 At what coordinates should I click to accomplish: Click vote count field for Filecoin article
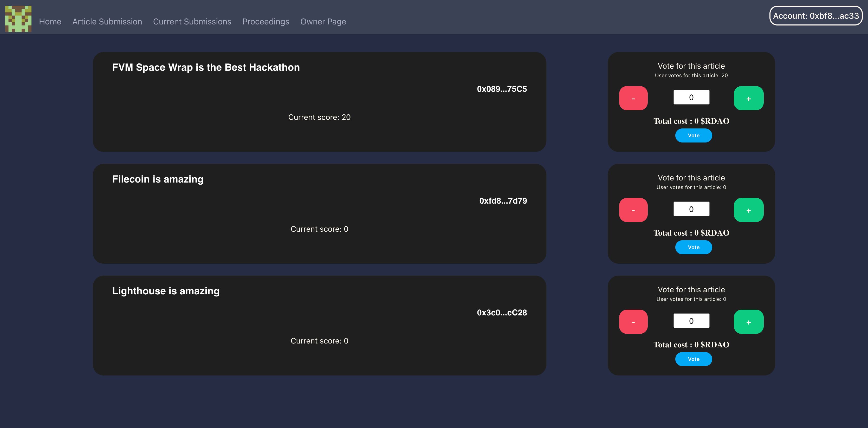point(691,209)
